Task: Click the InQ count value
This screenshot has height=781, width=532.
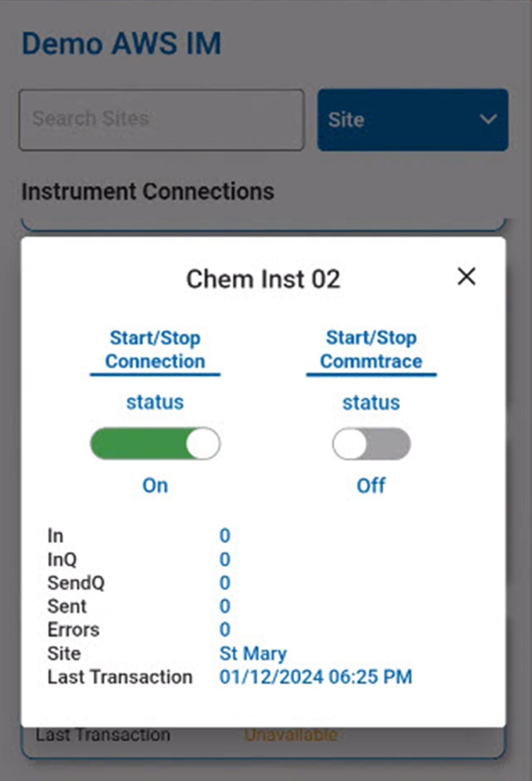Action: [x=225, y=559]
